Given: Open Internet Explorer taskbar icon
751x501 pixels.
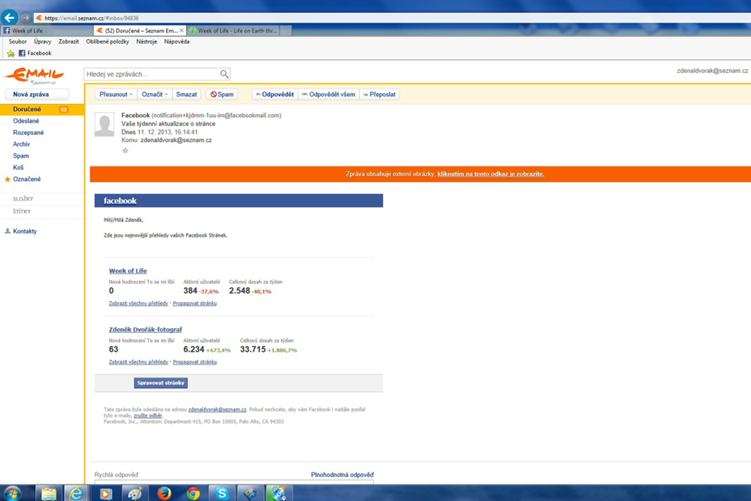Looking at the screenshot, I should (x=76, y=493).
